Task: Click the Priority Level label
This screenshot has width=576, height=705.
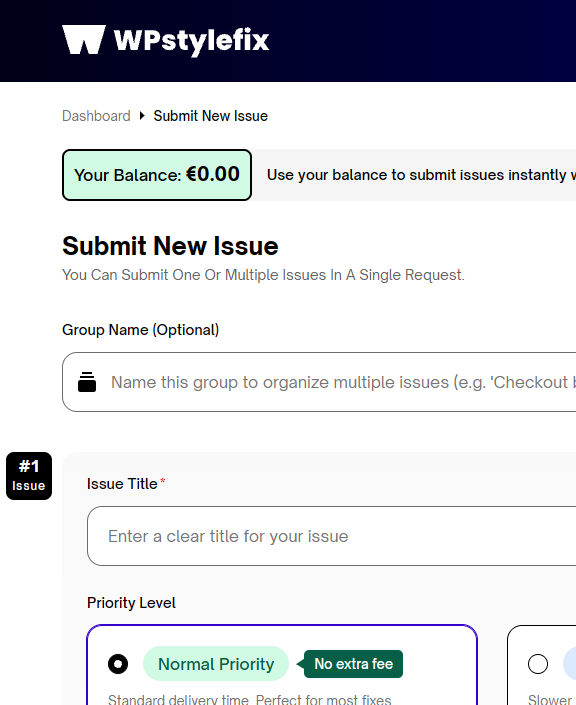Action: tap(131, 603)
